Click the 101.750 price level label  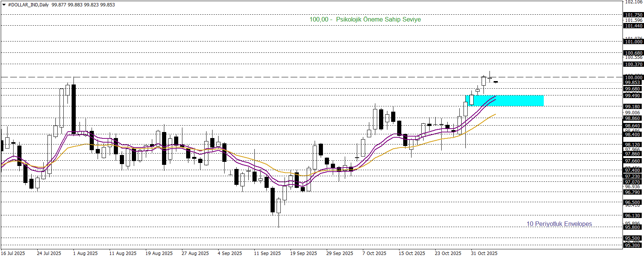633,15
